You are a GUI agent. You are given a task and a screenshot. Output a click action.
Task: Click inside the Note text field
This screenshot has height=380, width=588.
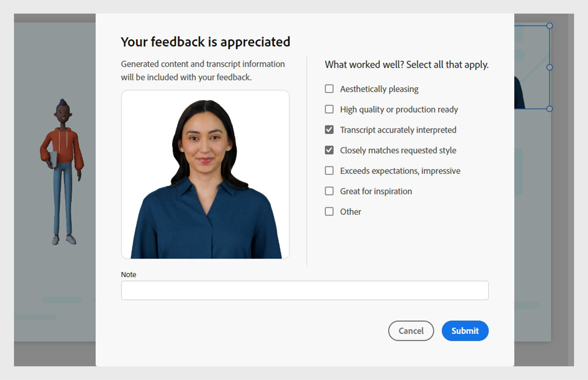coord(304,290)
